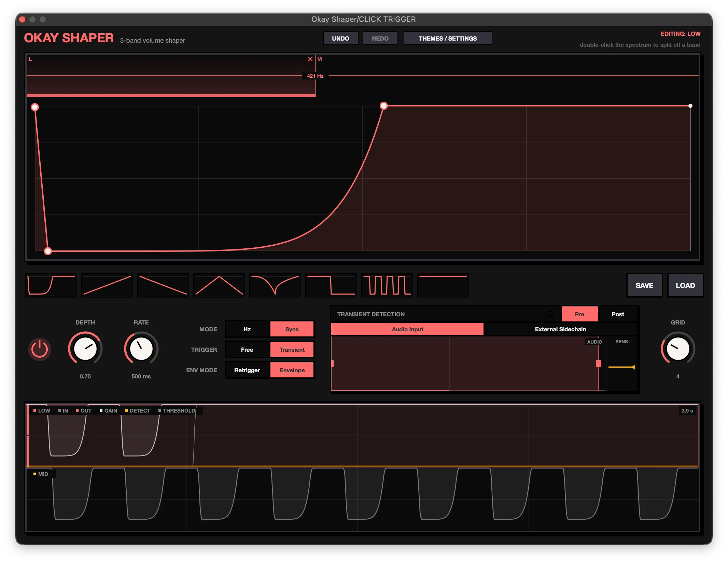Select the ramp-up shape preset
The image size is (728, 563).
click(107, 285)
